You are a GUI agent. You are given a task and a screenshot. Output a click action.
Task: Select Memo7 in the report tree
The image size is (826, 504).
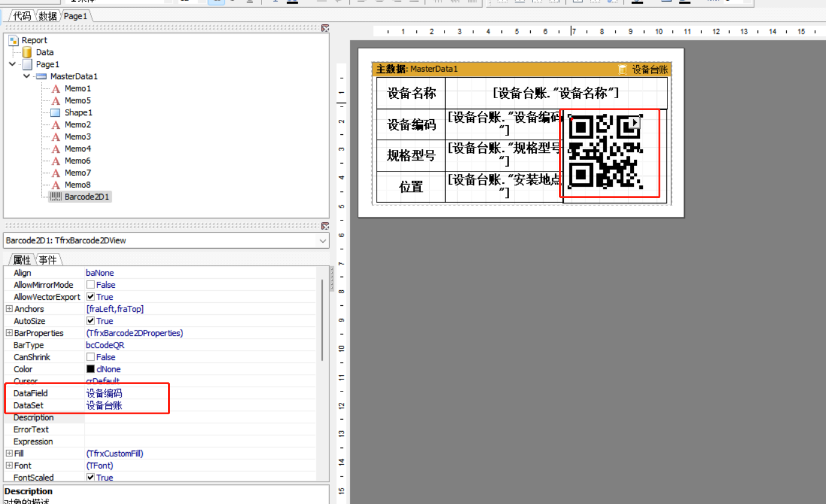(78, 173)
